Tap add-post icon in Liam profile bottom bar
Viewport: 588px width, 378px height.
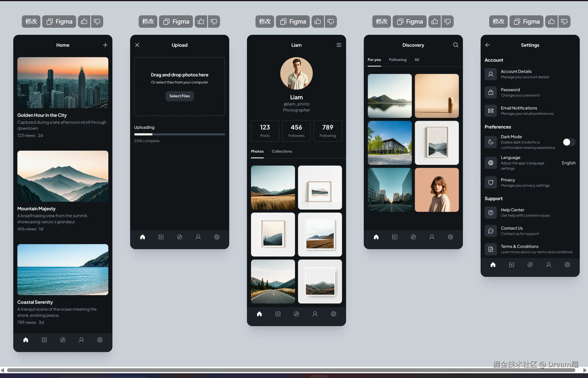click(278, 314)
